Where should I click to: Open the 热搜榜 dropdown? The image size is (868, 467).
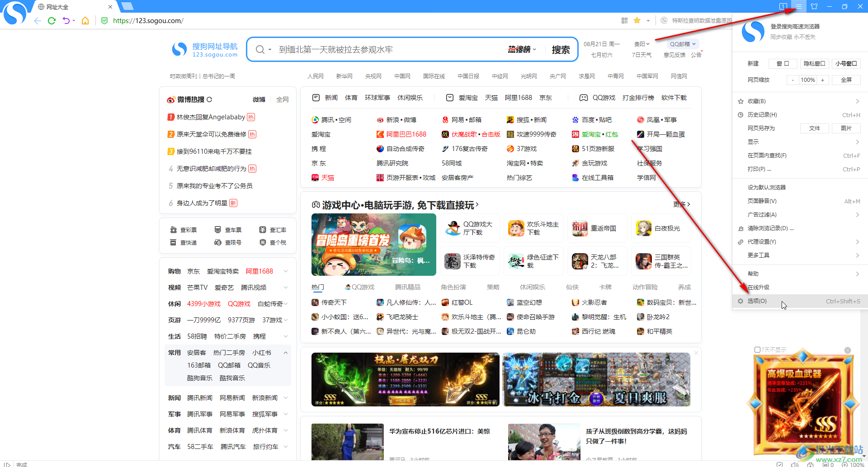[522, 50]
